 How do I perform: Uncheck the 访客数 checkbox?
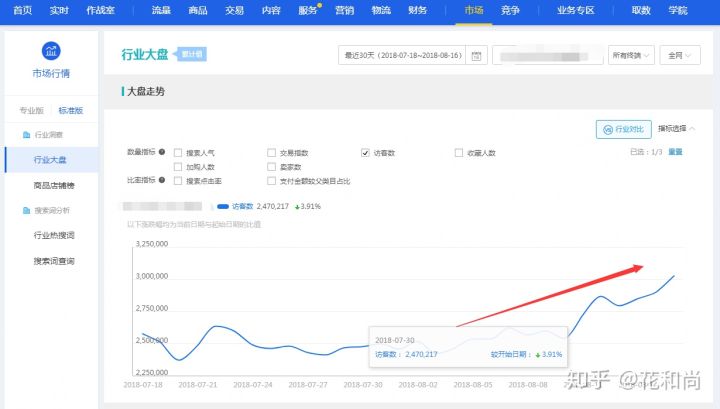[x=366, y=153]
